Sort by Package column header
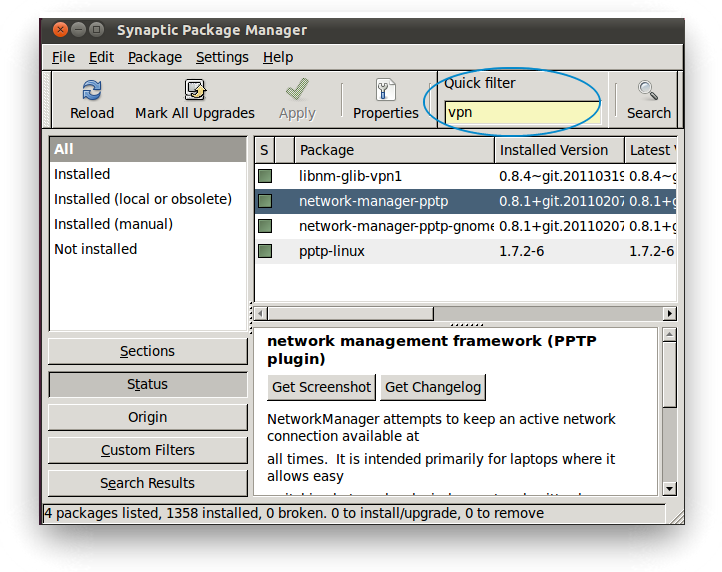Screen dimensions: 722x572 click(394, 150)
